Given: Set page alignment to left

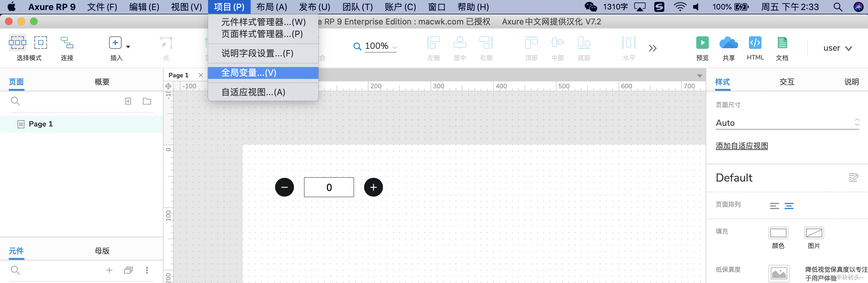Looking at the screenshot, I should click(x=774, y=206).
